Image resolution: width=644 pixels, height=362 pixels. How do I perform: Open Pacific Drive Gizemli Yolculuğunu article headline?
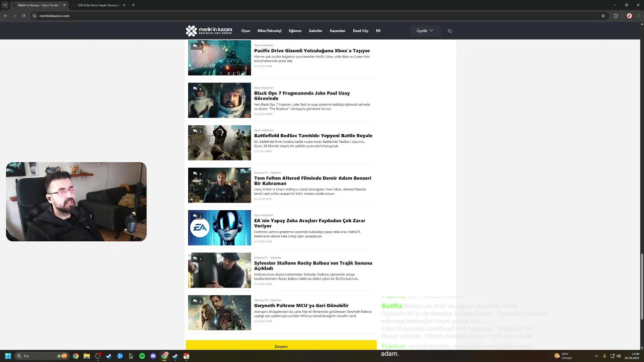[312, 51]
